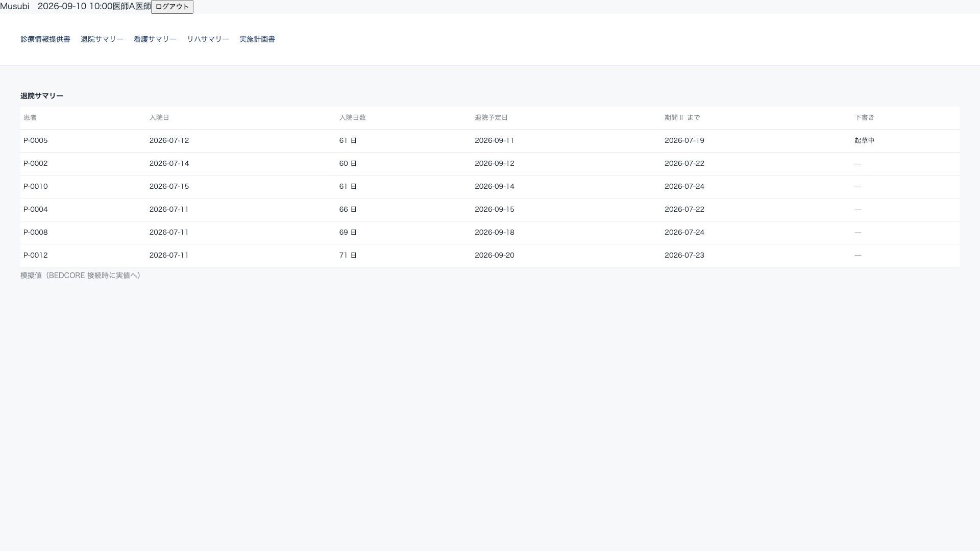Click the 入院日数 column header

pos(352,117)
